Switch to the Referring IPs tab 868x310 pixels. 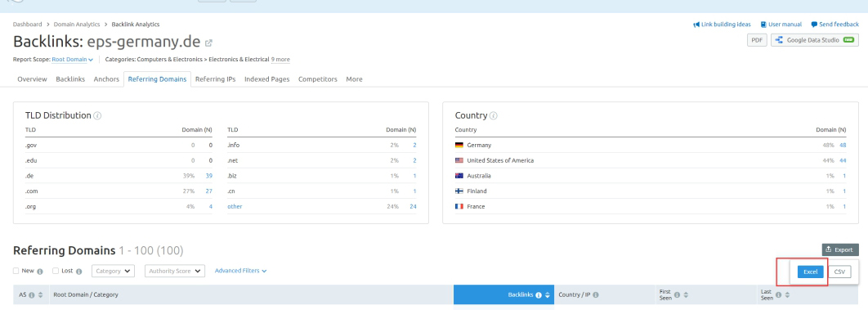[215, 79]
